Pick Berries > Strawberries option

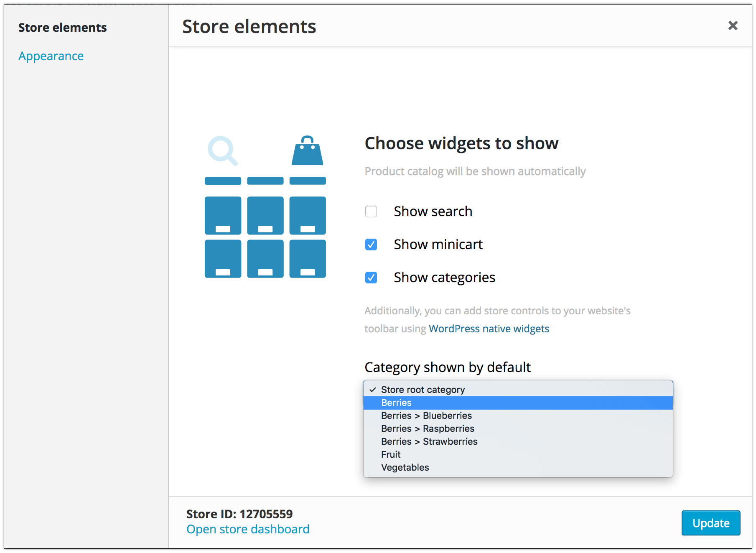pos(518,441)
